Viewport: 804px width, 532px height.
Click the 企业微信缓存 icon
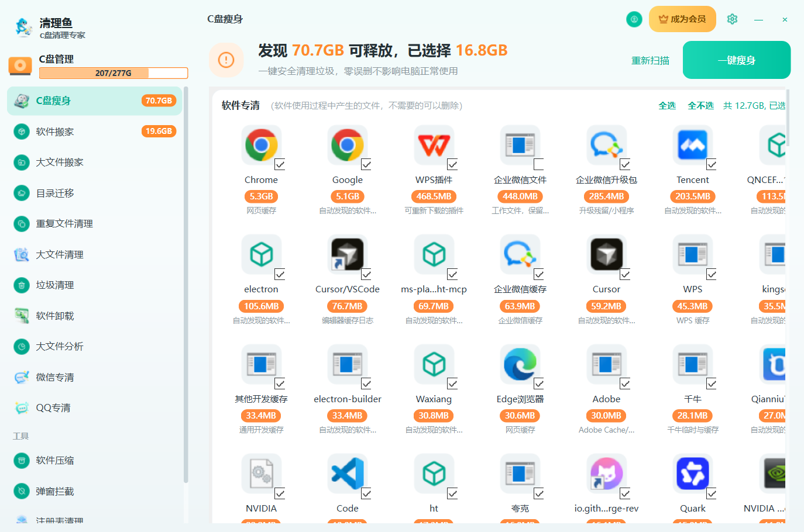(520, 254)
